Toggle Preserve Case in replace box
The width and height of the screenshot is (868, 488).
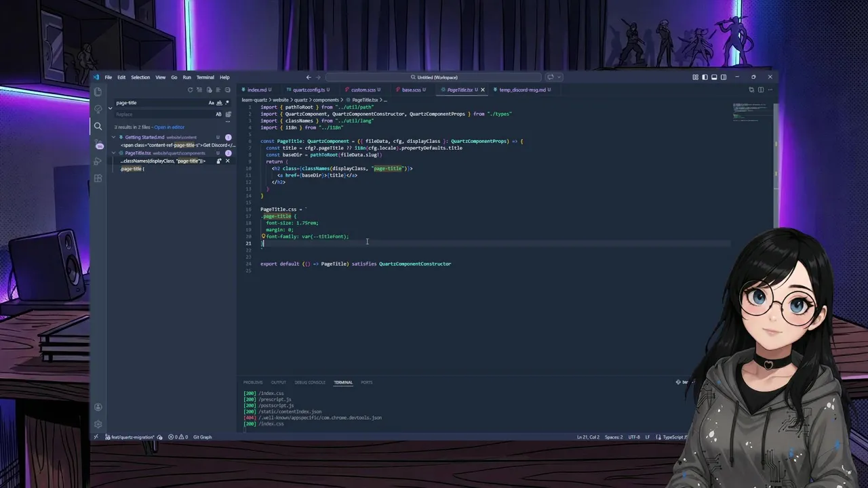pos(218,115)
